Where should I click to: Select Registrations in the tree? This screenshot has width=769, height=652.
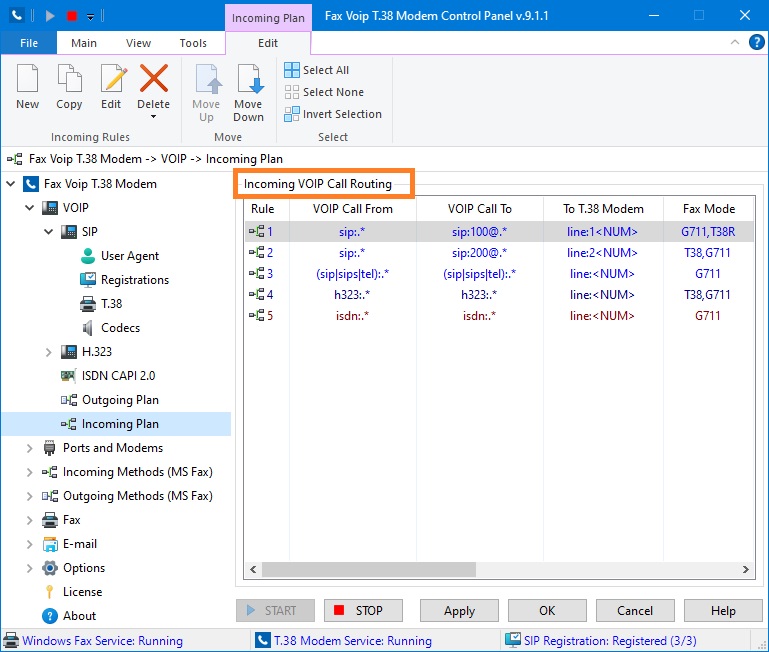(x=135, y=280)
